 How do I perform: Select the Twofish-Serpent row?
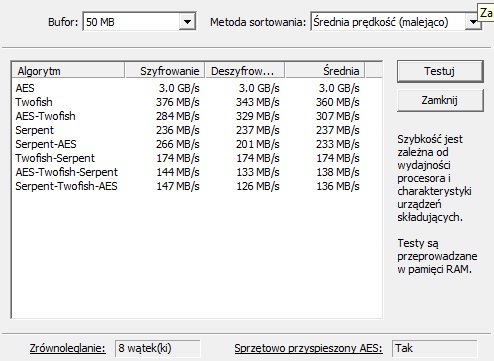[x=188, y=158]
